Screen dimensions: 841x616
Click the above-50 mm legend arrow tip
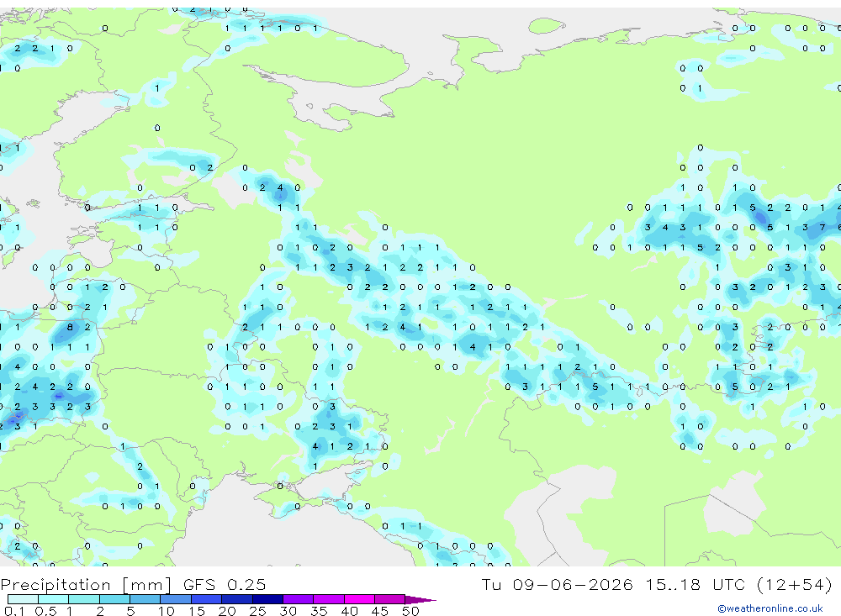pos(421,600)
